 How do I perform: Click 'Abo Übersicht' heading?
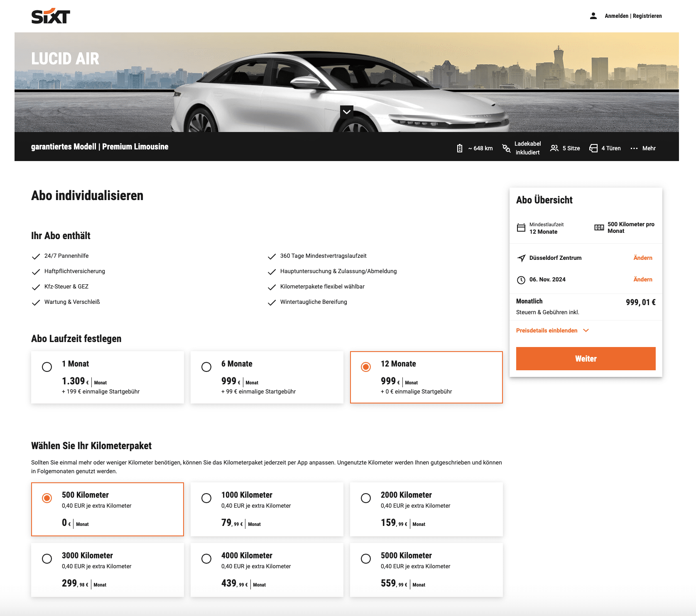coord(544,200)
